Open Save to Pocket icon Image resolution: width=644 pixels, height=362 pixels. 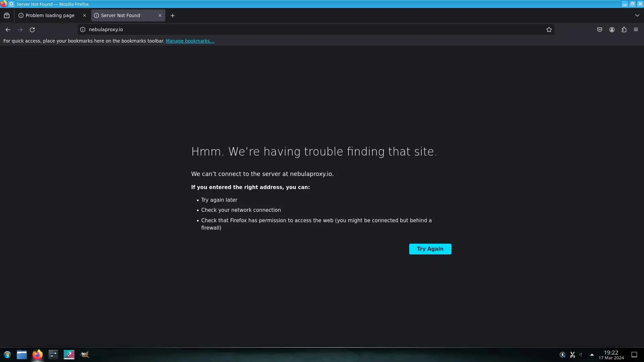point(600,30)
